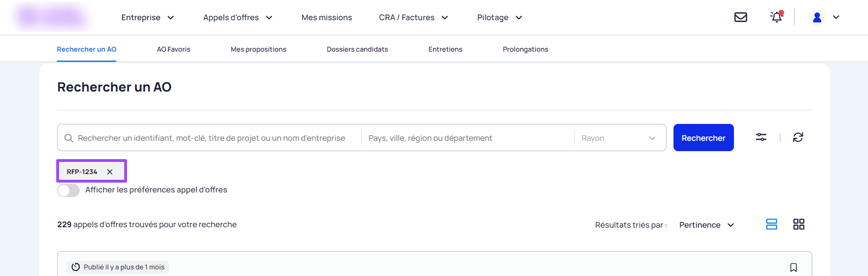
Task: Change sorting from Pertinence
Action: 706,225
